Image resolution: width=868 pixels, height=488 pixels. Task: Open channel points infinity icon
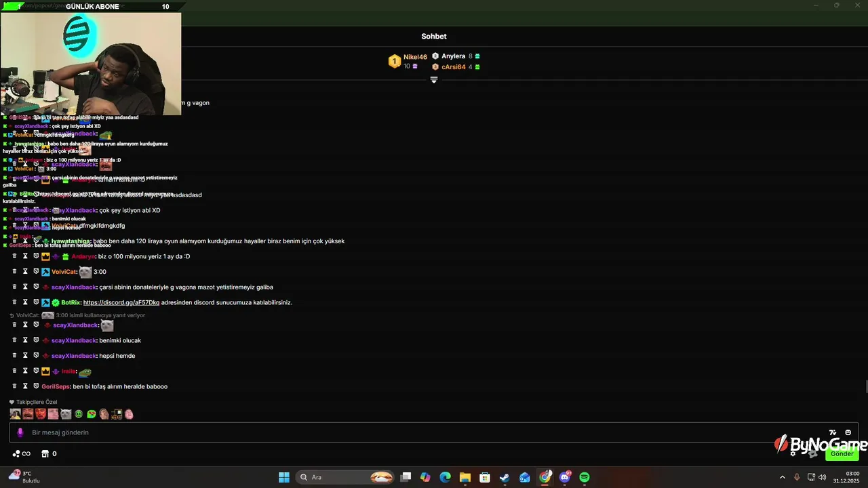(x=22, y=454)
